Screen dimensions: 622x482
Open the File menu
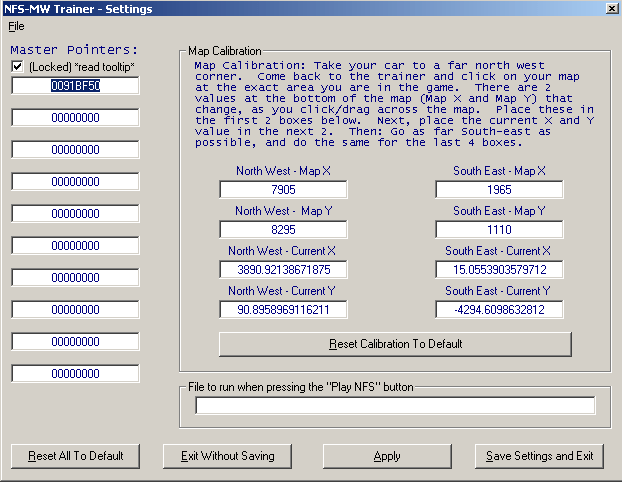[x=16, y=26]
